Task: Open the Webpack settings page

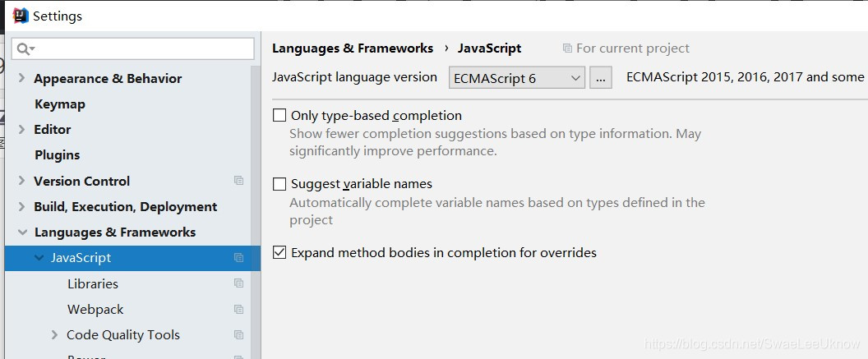Action: click(x=95, y=309)
